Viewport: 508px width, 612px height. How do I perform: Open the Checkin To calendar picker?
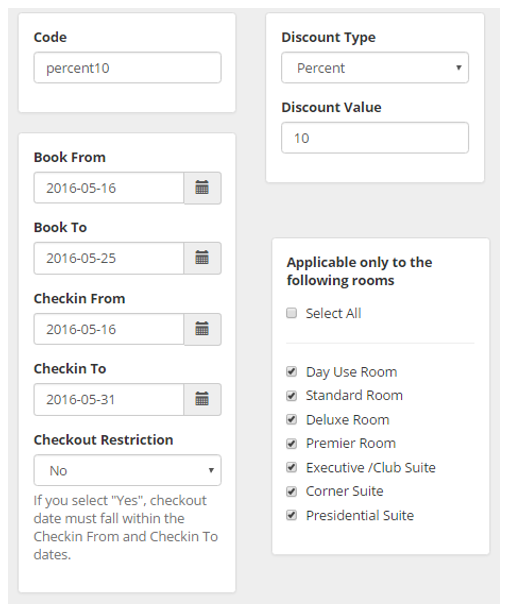click(202, 399)
